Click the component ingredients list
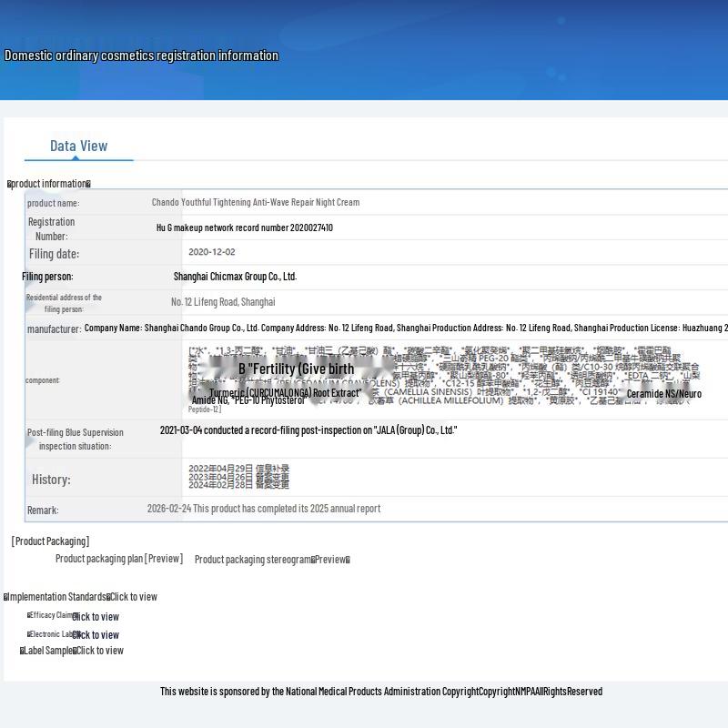 (445, 379)
